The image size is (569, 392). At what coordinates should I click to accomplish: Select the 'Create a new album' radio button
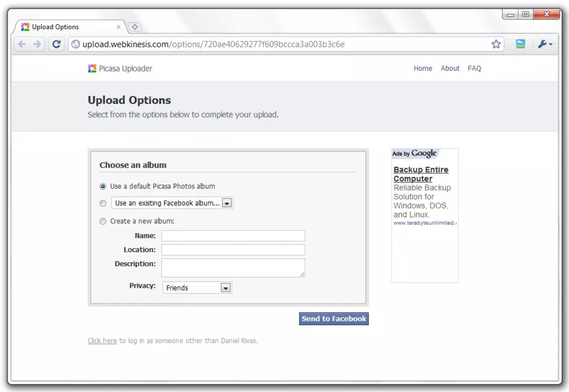pos(103,221)
